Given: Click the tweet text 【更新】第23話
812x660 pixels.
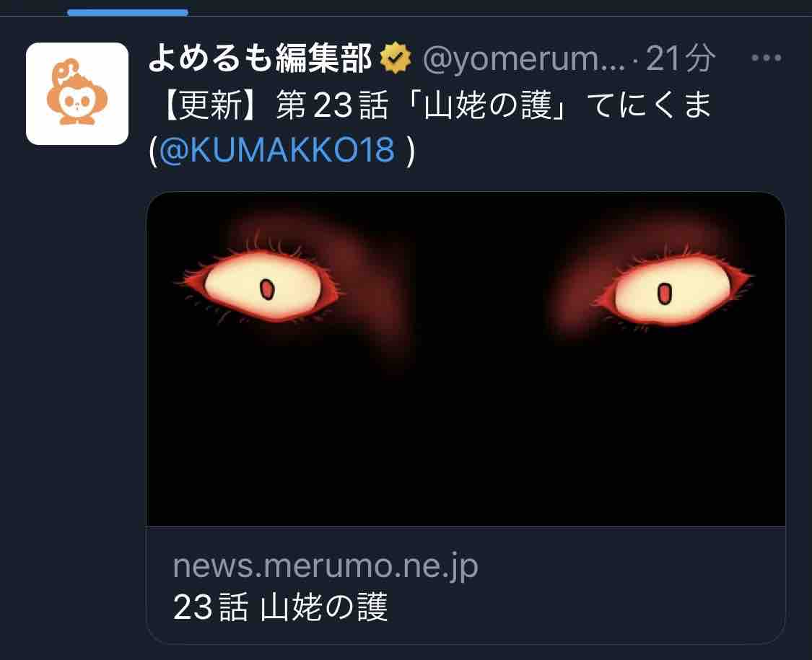Looking at the screenshot, I should pos(276,105).
